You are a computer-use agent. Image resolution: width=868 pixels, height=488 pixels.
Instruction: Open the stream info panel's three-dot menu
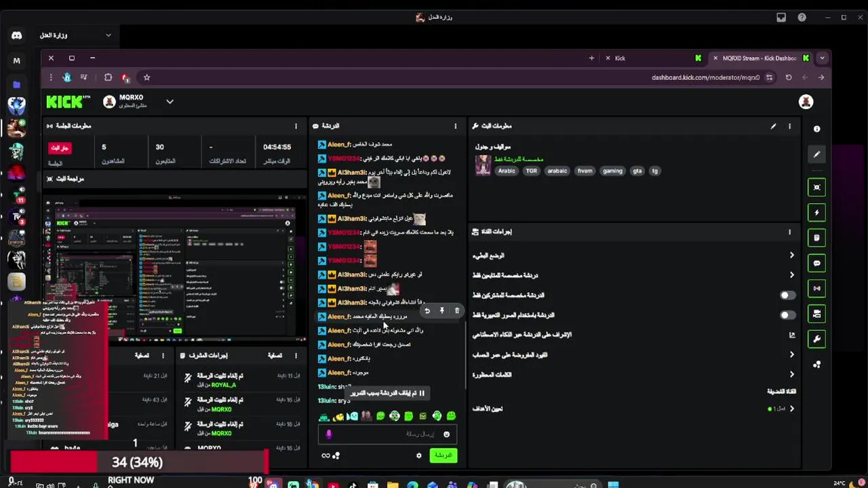coord(789,126)
